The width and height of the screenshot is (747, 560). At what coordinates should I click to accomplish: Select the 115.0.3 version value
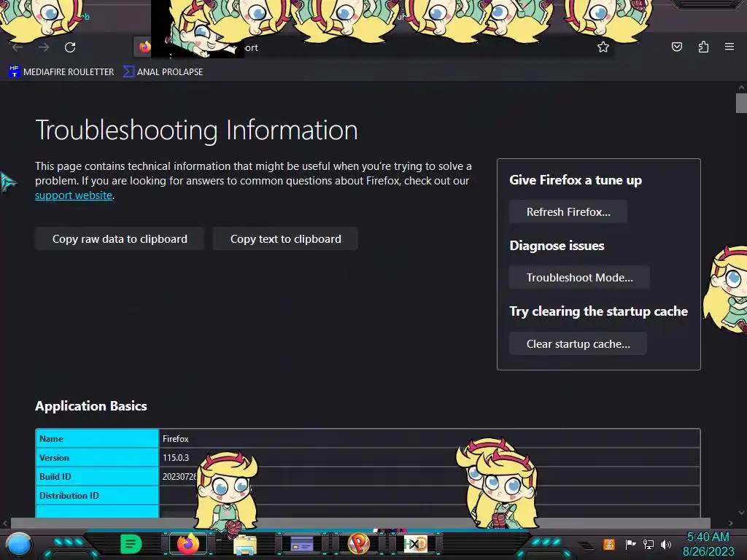[175, 458]
